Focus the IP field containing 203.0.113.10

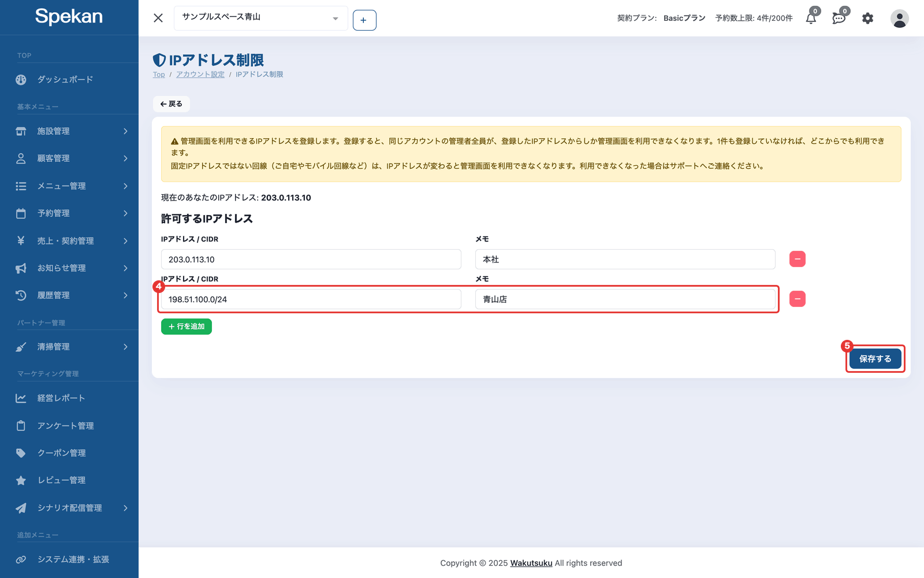[311, 260]
